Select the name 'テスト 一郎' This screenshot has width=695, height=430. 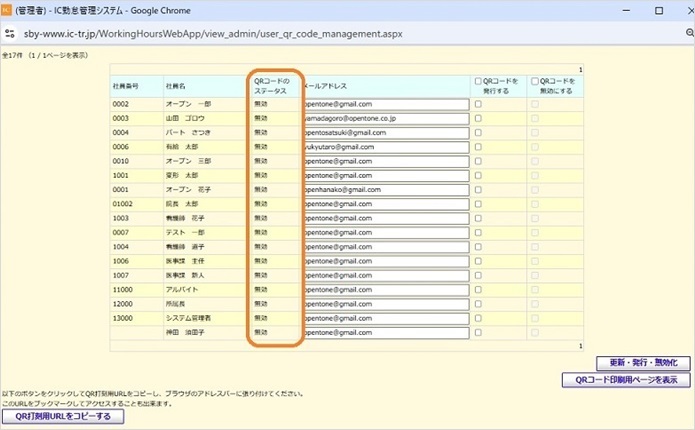pyautogui.click(x=185, y=232)
